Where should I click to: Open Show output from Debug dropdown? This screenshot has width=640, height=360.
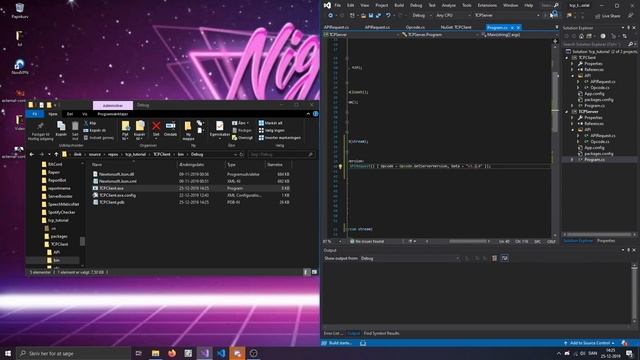click(x=410, y=258)
